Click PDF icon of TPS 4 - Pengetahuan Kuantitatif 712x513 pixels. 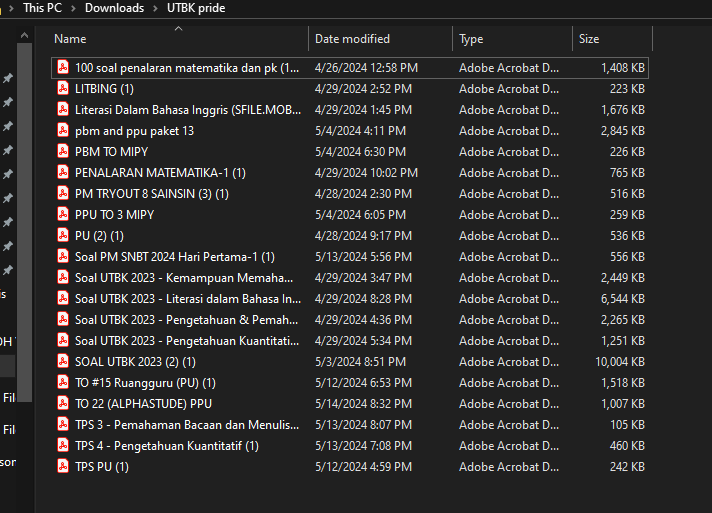coord(63,445)
